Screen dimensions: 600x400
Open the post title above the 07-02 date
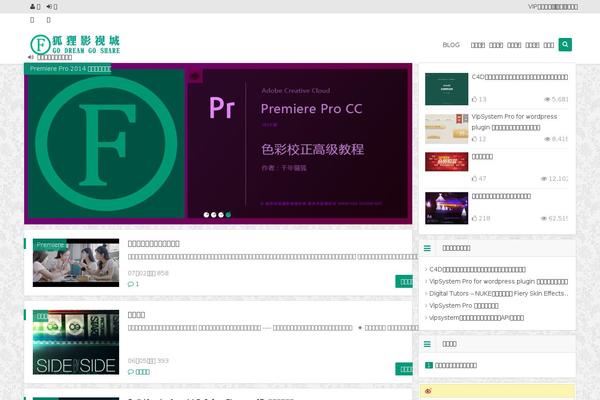pyautogui.click(x=153, y=243)
